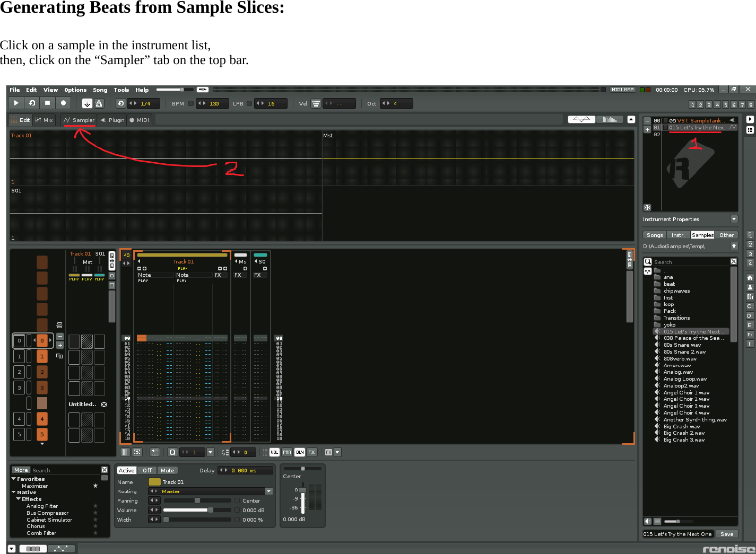Toggle the metronome icon
Screen dimensions: 756x554
[99, 103]
